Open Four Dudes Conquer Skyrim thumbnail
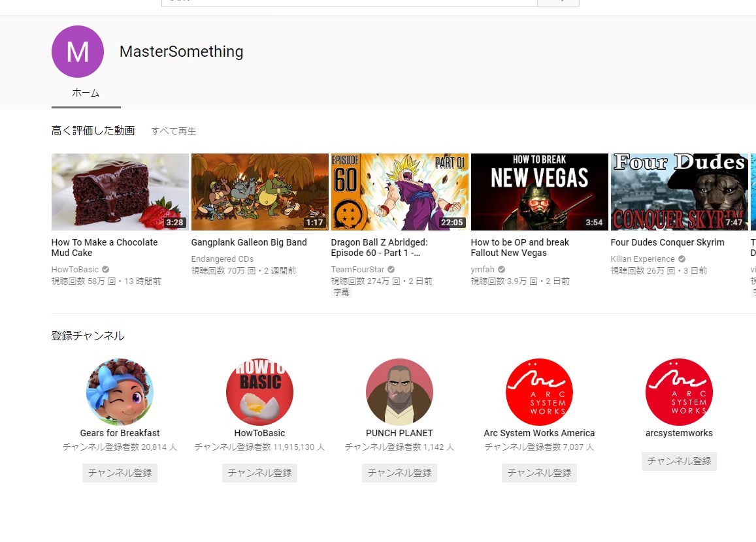 point(680,192)
